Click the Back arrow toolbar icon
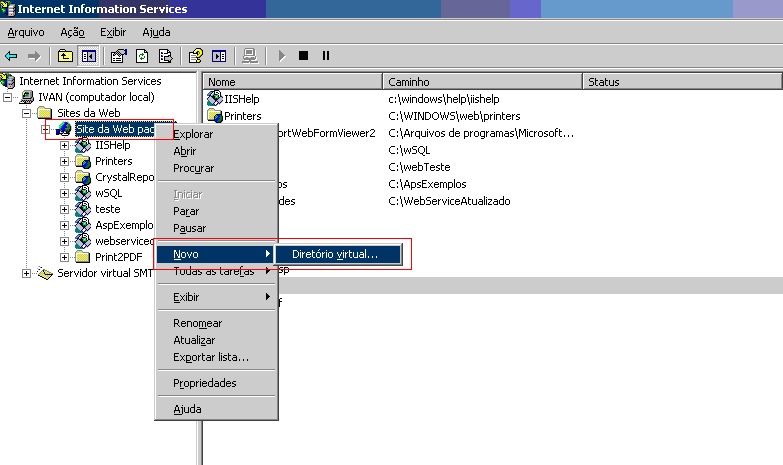The image size is (783, 465). click(12, 56)
